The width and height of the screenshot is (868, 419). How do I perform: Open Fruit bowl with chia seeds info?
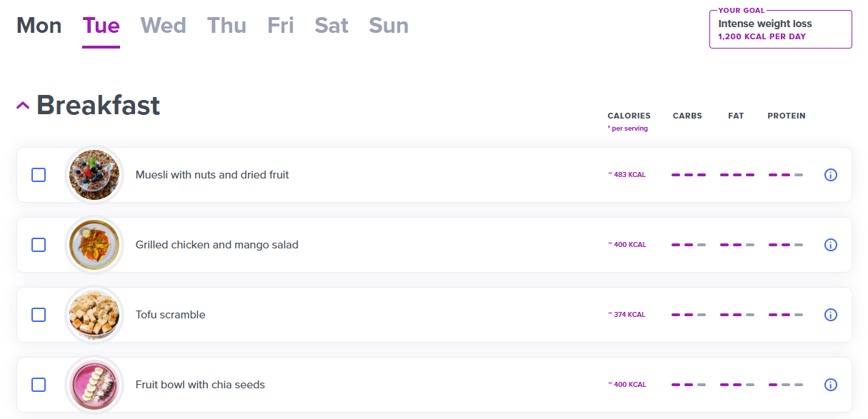tap(830, 385)
